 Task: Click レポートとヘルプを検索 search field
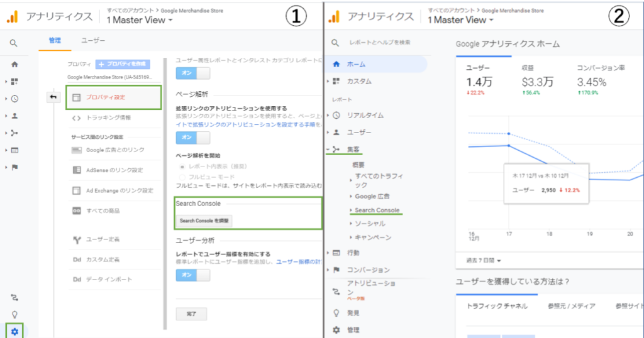coord(380,43)
